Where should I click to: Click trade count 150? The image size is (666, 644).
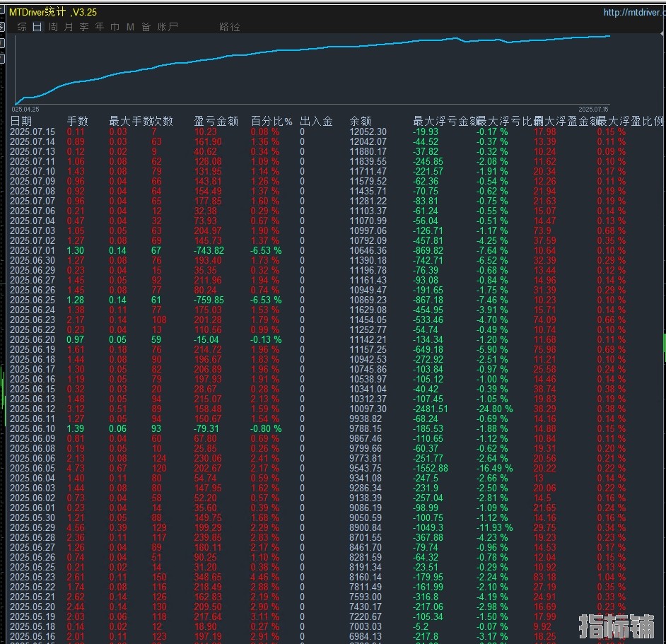[x=159, y=578]
